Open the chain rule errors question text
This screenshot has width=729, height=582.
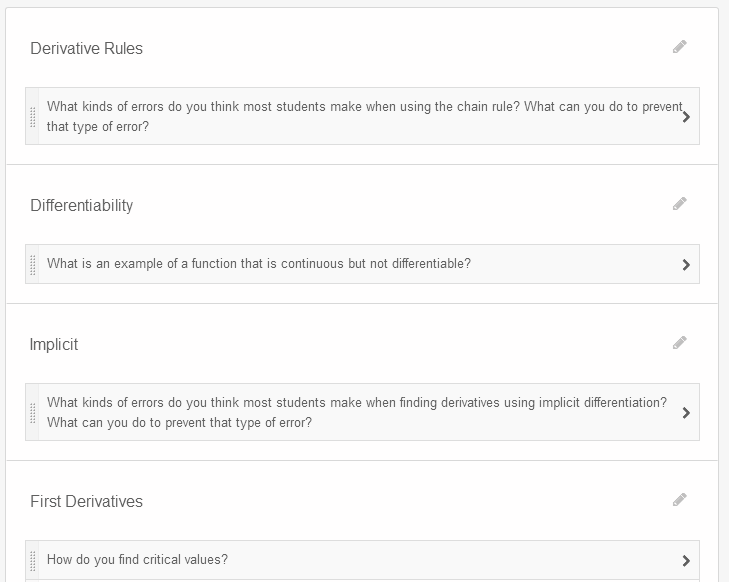click(x=360, y=117)
